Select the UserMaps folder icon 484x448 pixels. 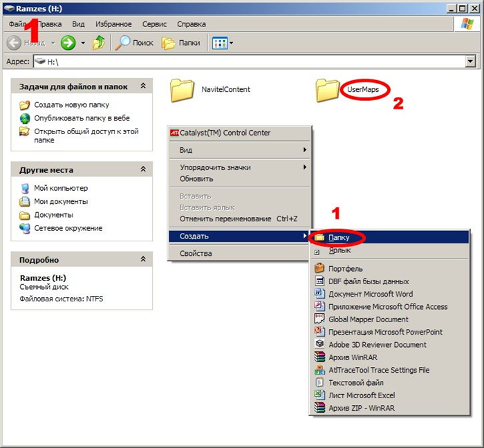point(328,90)
